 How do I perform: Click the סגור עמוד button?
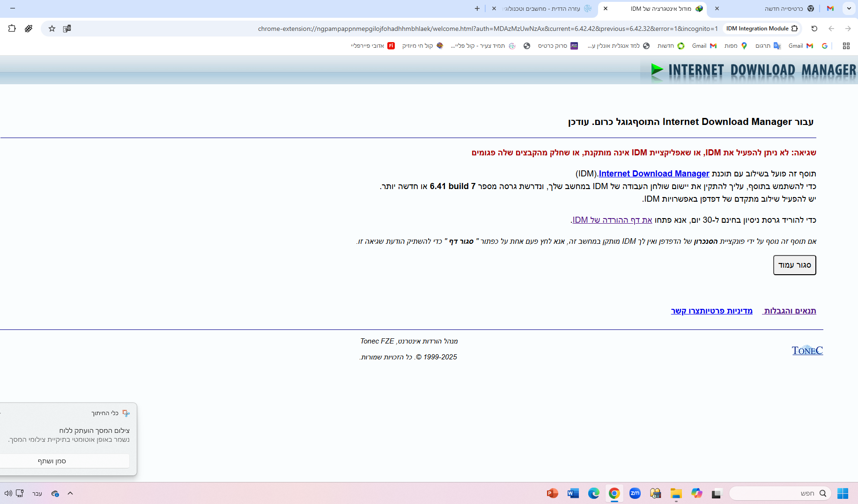(794, 265)
